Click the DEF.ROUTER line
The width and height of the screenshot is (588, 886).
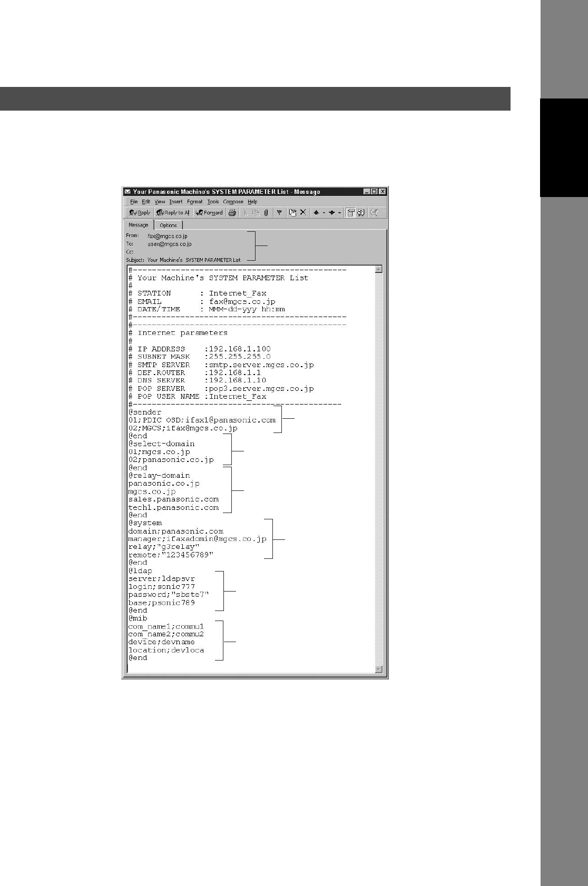tap(195, 372)
